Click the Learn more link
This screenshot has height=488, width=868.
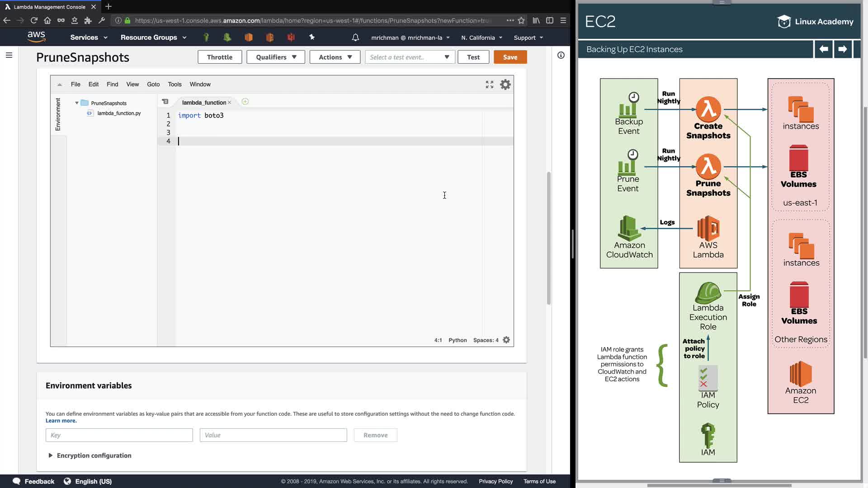(x=61, y=421)
